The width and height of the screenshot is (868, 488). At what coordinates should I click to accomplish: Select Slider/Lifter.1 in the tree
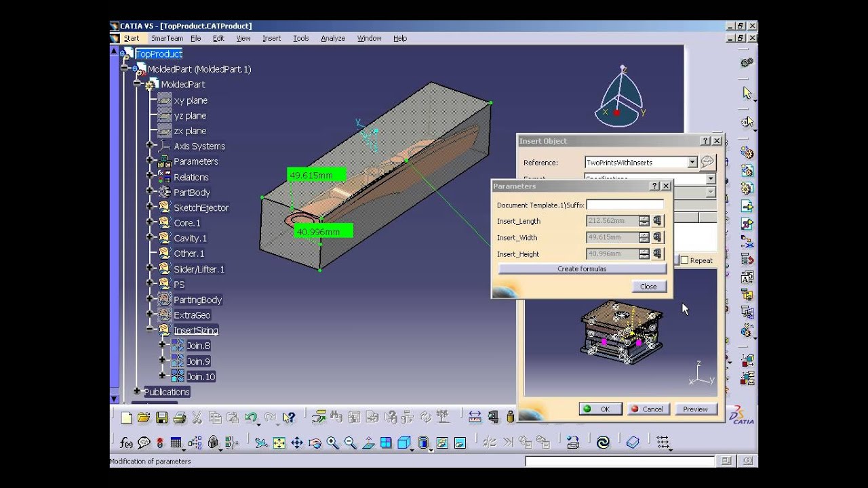[x=199, y=269]
